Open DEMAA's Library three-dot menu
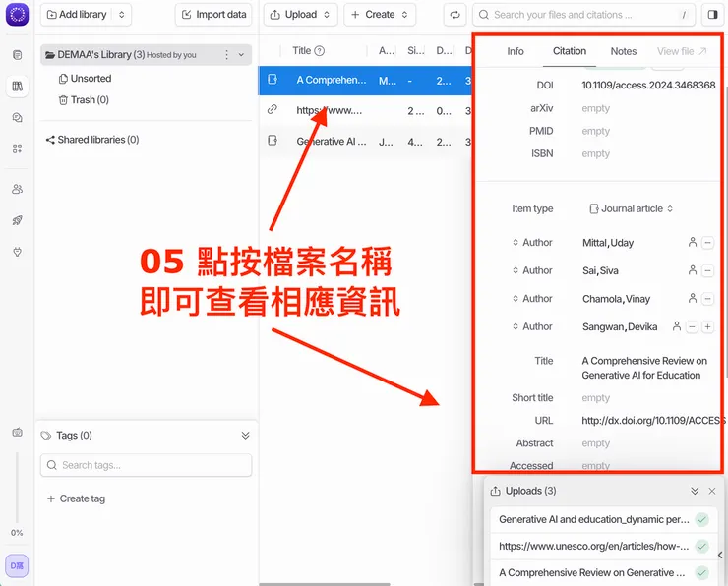Viewport: 728px width, 586px height. point(226,55)
